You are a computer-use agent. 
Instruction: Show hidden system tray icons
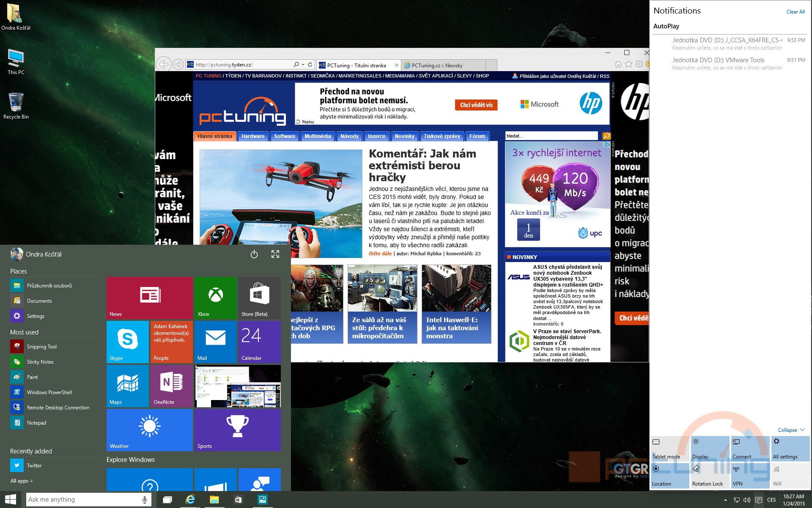click(x=725, y=500)
